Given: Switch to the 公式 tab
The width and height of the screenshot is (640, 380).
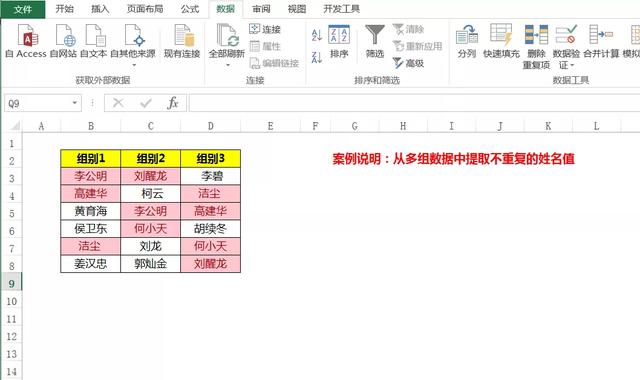Looking at the screenshot, I should tap(190, 9).
